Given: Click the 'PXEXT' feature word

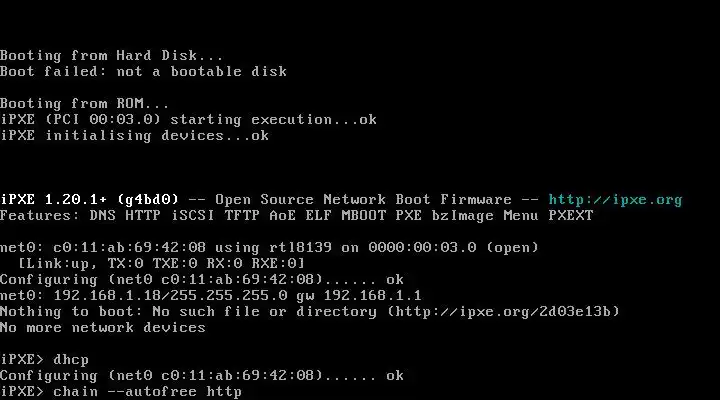Looking at the screenshot, I should tap(570, 215).
